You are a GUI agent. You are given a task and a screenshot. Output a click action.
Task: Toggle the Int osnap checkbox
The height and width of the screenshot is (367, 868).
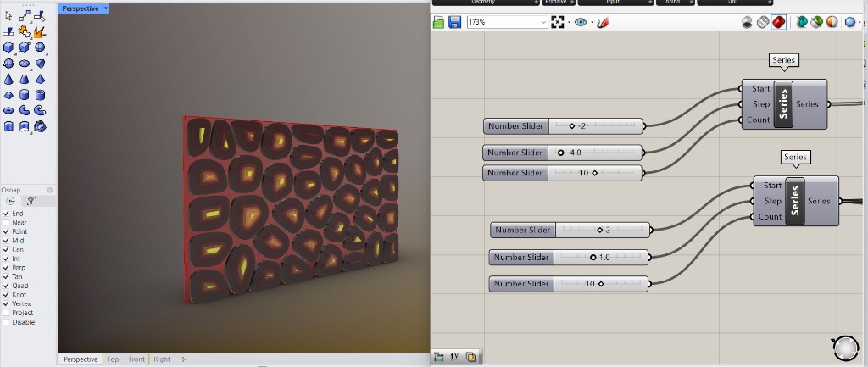pos(6,259)
